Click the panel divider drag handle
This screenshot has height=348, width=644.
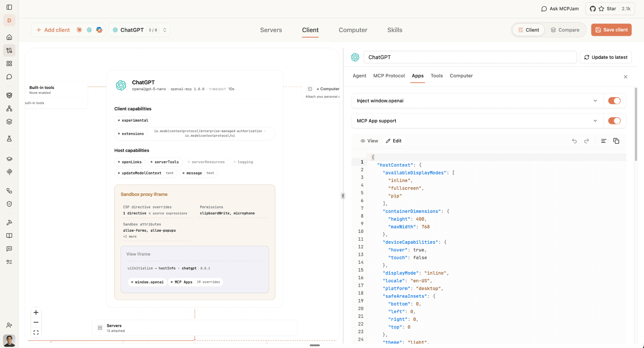pyautogui.click(x=343, y=196)
